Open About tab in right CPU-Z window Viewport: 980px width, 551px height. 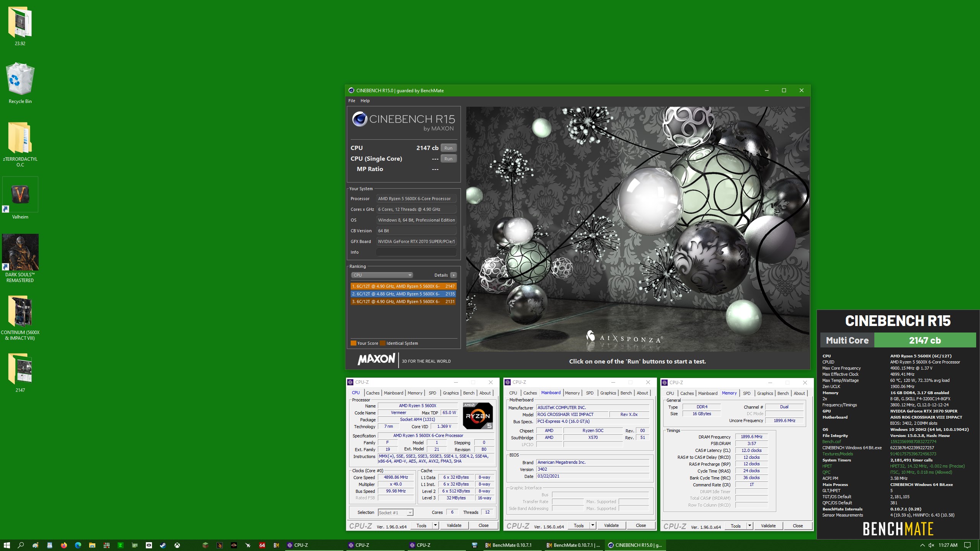799,393
